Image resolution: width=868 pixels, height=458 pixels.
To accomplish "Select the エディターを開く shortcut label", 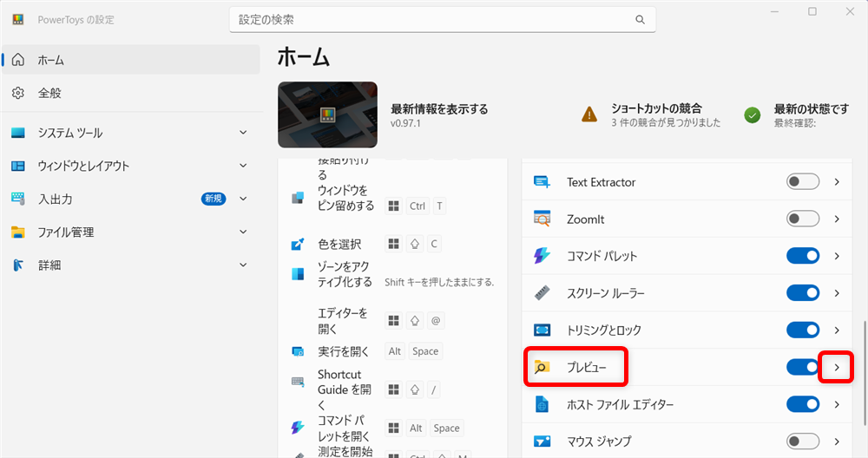I will pos(342,321).
